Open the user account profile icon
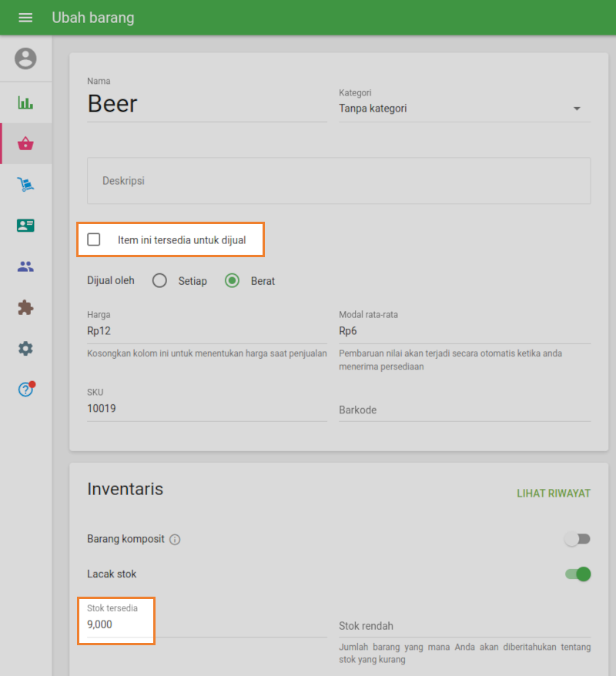 tap(25, 59)
